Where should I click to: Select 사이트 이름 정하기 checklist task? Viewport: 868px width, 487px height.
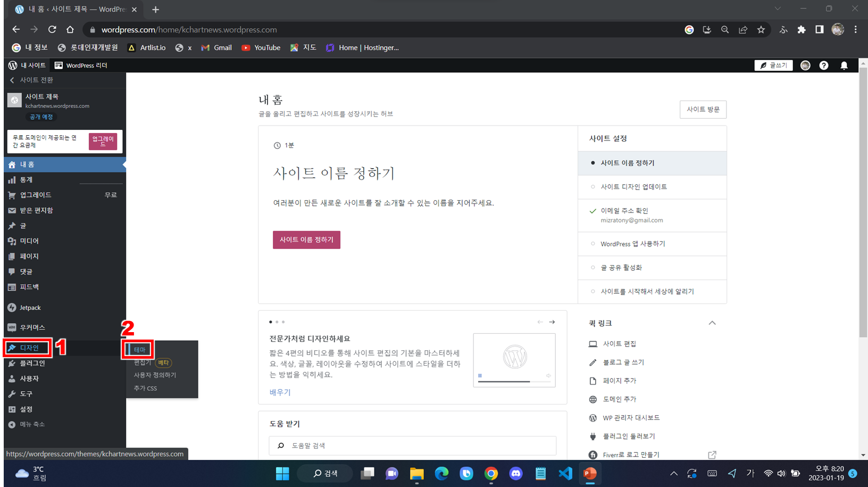652,163
